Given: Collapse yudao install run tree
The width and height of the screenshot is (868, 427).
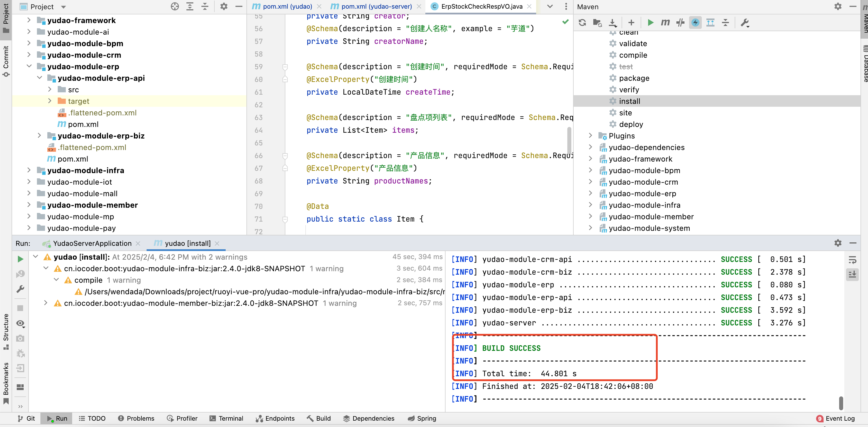Looking at the screenshot, I should tap(35, 257).
